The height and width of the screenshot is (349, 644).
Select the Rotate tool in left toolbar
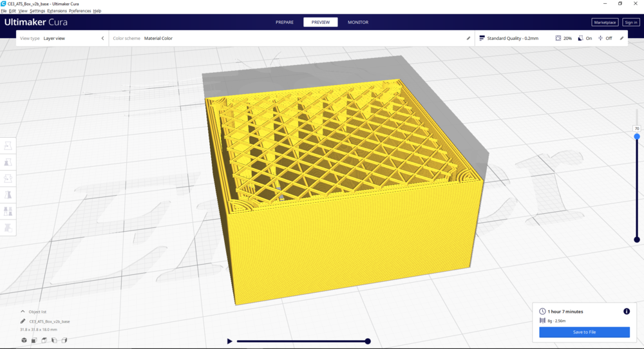[x=8, y=178]
